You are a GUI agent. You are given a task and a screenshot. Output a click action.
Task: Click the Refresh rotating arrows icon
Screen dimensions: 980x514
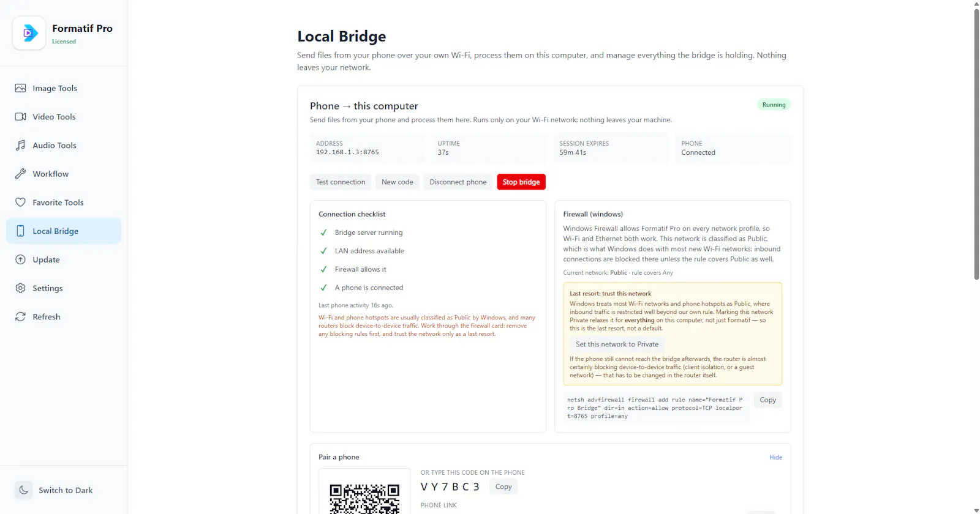coord(20,316)
